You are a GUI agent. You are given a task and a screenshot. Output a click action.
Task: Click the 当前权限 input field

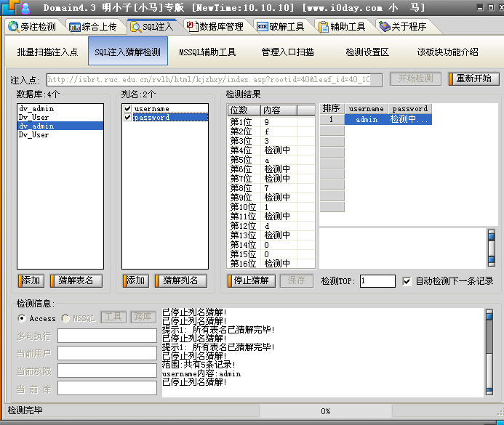(108, 371)
